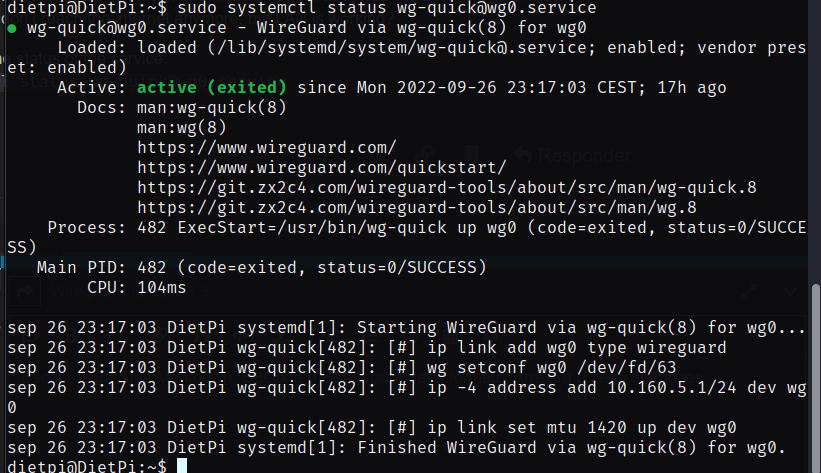Open the git.zx2c4.com wg.8 man page link

(417, 207)
